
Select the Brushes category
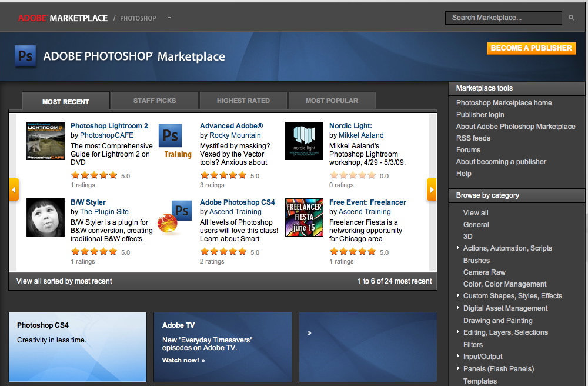pyautogui.click(x=476, y=260)
